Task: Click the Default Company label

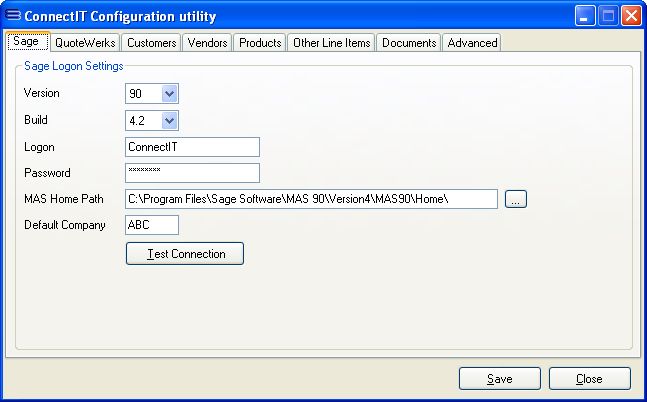Action: (65, 225)
